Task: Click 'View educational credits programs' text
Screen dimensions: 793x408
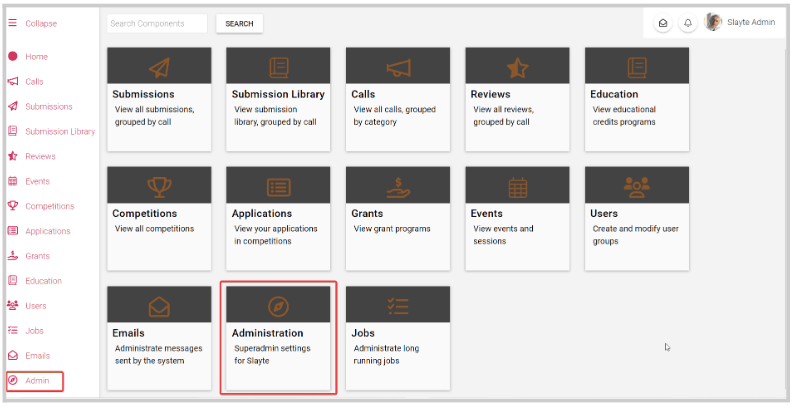Action: coord(624,115)
